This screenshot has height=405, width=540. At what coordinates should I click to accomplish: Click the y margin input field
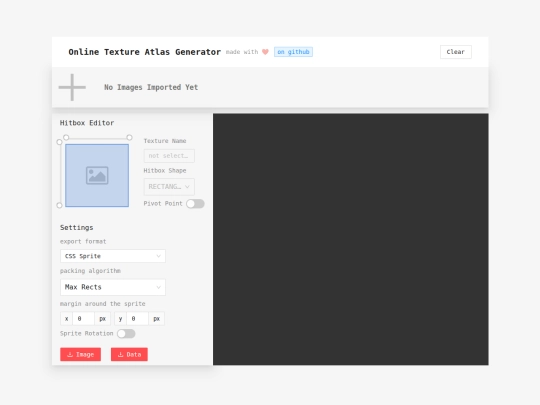(138, 319)
